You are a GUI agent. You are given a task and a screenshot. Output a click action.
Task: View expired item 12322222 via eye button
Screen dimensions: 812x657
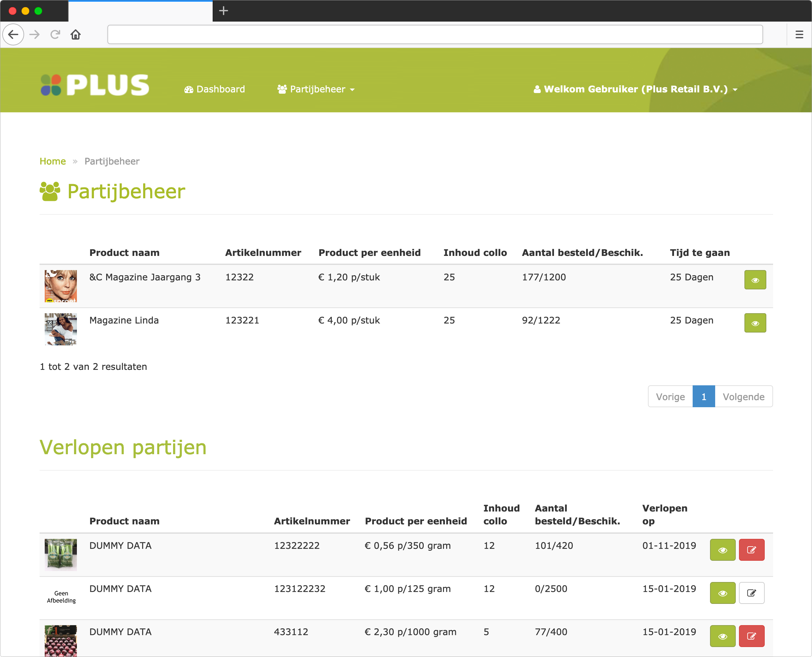(x=722, y=549)
